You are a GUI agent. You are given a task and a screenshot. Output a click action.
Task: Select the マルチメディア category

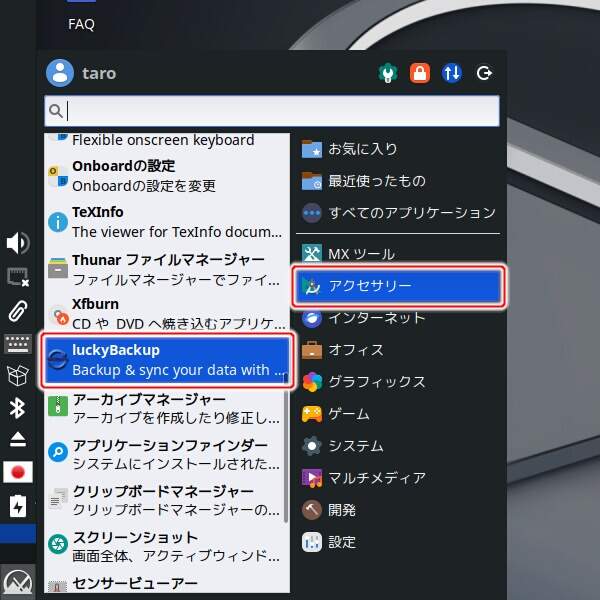click(x=398, y=478)
